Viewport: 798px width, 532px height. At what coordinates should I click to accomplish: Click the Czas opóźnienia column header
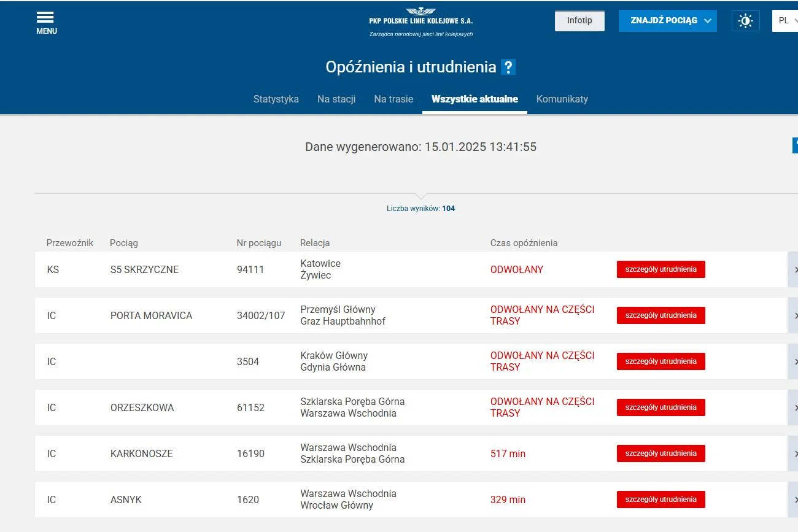[524, 243]
